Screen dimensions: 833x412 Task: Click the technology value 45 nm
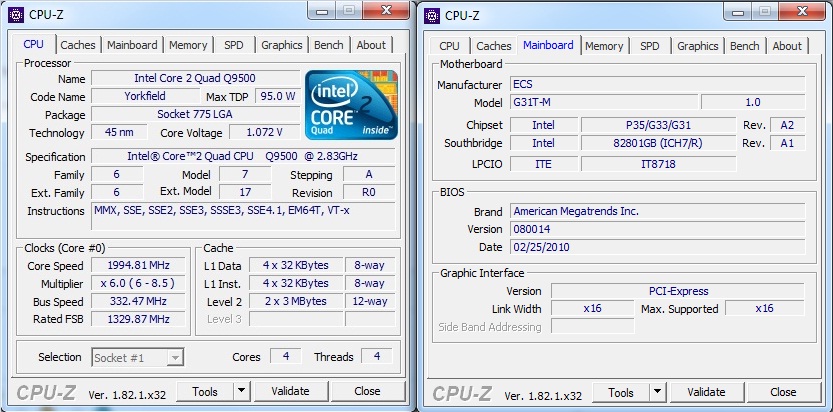(x=119, y=132)
